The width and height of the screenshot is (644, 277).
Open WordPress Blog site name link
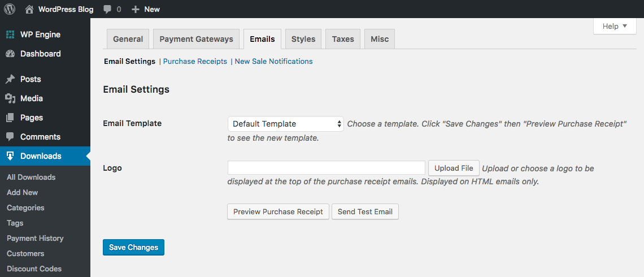click(66, 10)
